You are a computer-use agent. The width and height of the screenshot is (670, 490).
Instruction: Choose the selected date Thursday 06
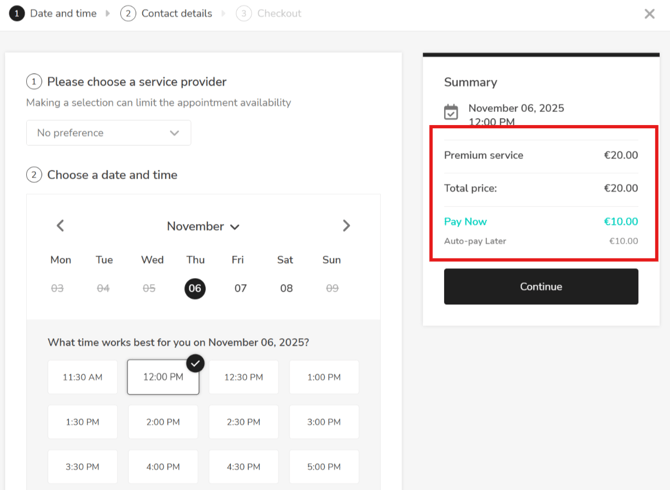click(195, 288)
